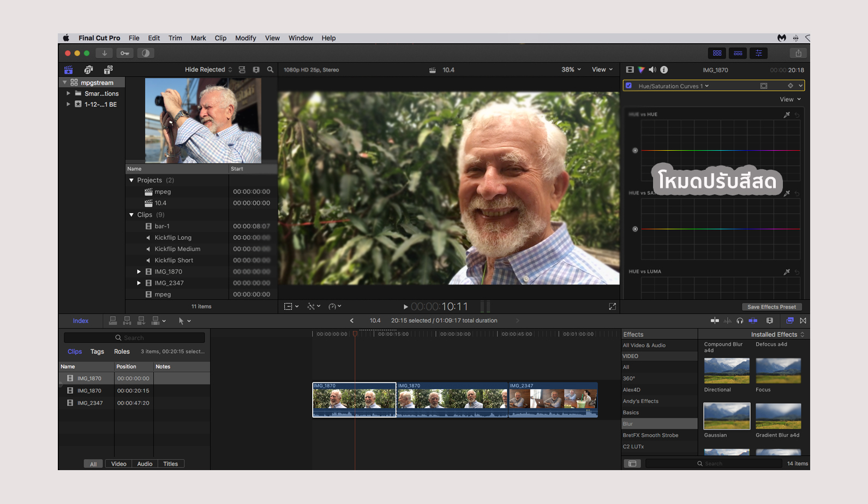Switch browser filmstrip/list view icon
This screenshot has height=504, width=868.
pyautogui.click(x=256, y=70)
